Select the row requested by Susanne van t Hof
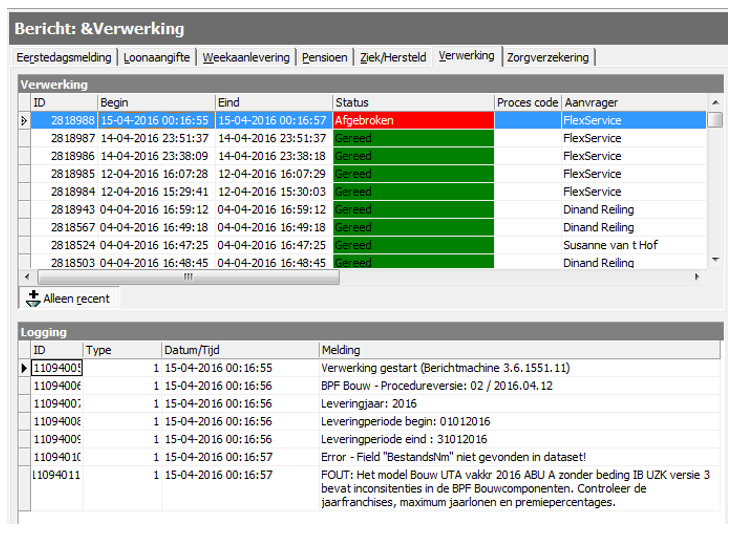 coord(610,245)
